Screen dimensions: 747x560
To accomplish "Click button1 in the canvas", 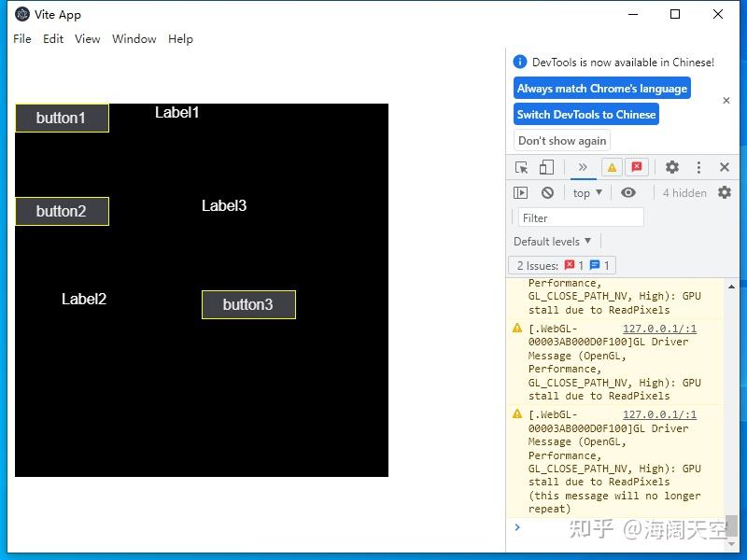I will coord(62,118).
